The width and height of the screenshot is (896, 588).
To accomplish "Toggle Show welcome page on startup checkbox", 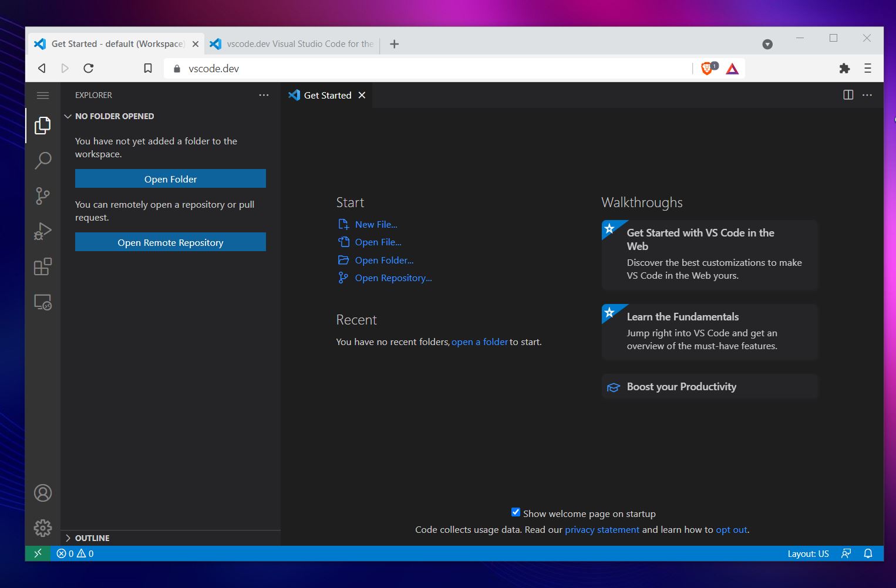I will coord(516,512).
